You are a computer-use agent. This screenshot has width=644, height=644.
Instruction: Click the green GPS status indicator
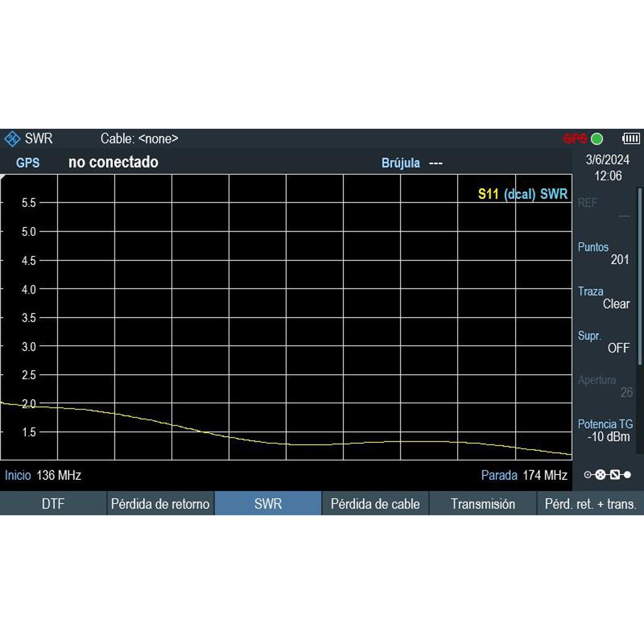point(597,138)
